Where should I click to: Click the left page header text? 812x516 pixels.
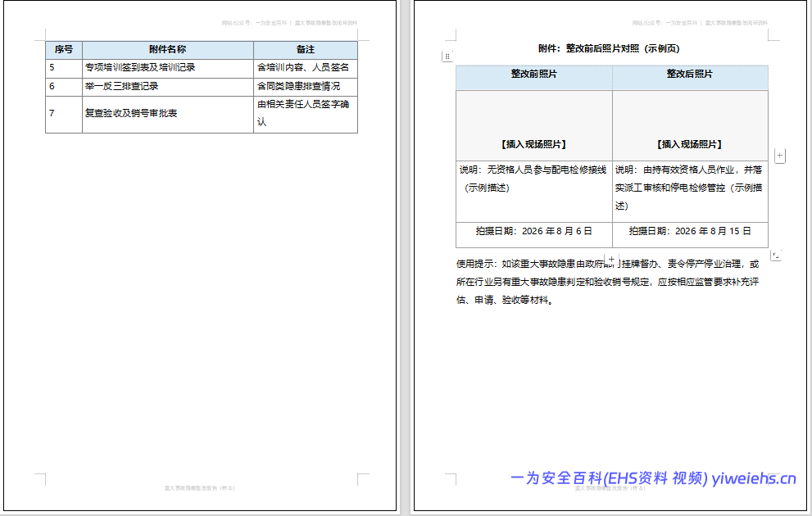click(289, 23)
